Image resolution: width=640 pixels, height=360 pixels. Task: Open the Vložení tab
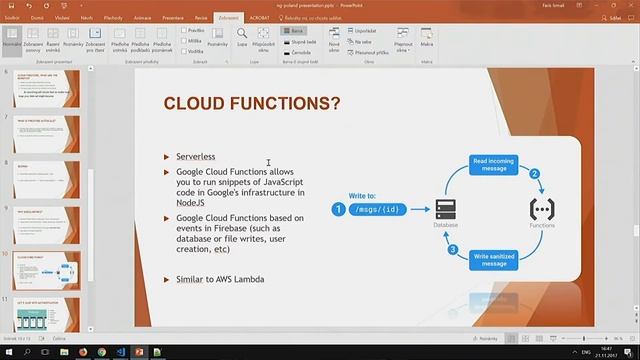tap(62, 18)
